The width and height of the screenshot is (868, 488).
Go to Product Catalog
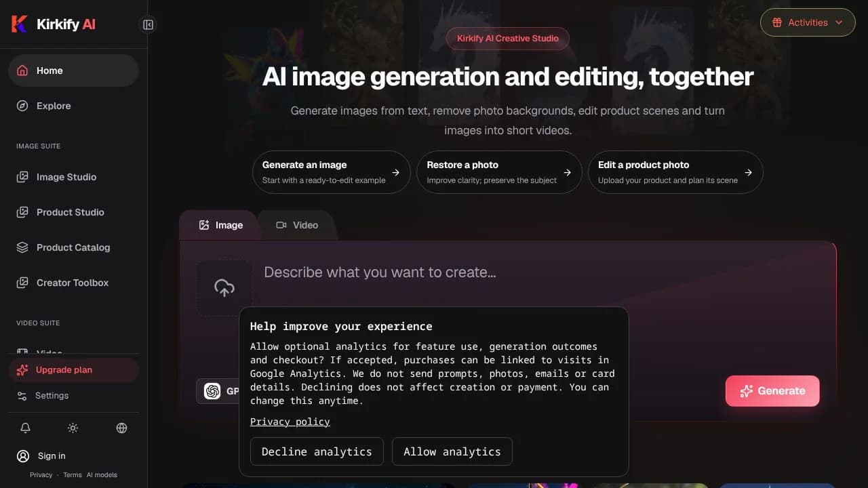(x=73, y=247)
